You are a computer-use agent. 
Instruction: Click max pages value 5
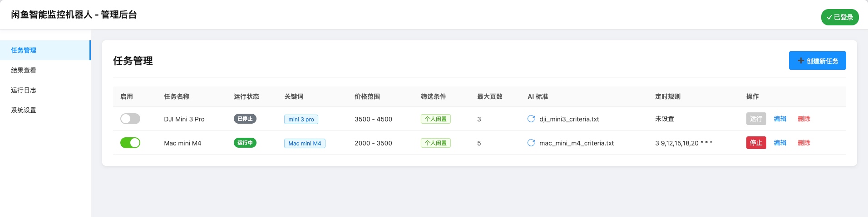pos(479,143)
